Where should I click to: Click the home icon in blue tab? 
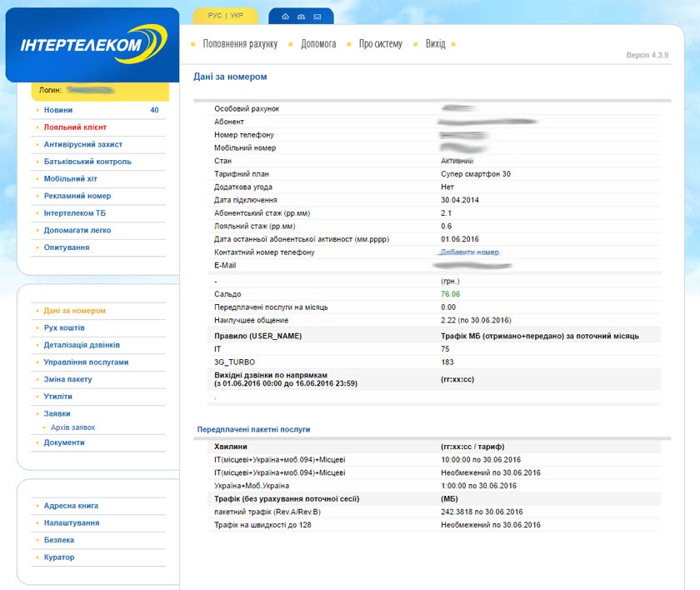coord(285,17)
